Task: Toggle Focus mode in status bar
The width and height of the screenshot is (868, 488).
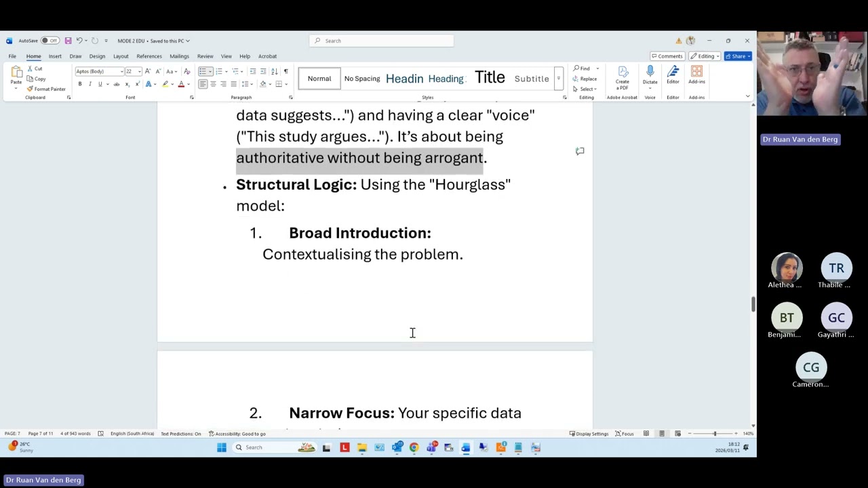Action: [625, 434]
